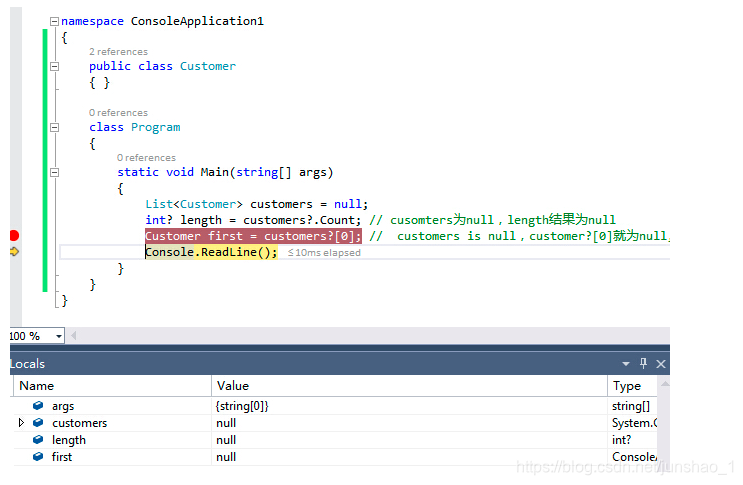Click the green comment after customers?.Count

492,220
